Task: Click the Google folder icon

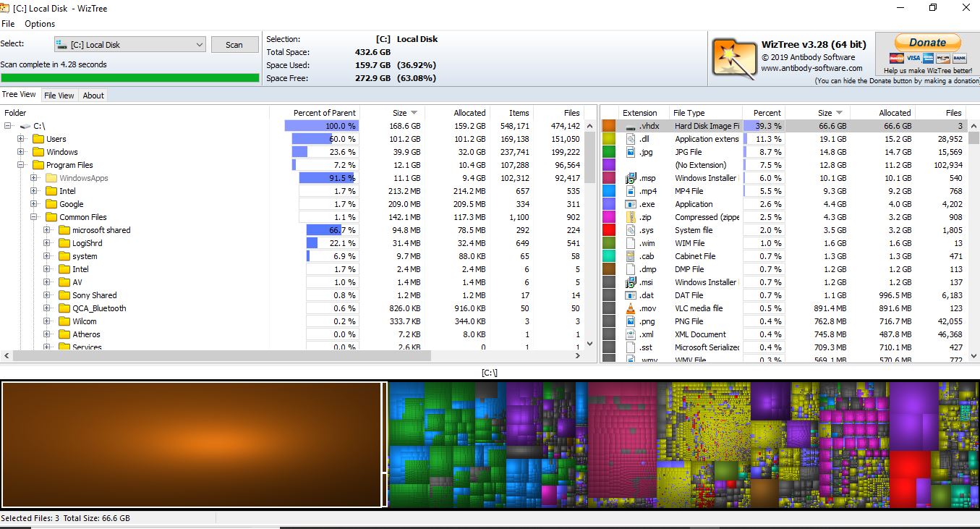Action: (51, 204)
